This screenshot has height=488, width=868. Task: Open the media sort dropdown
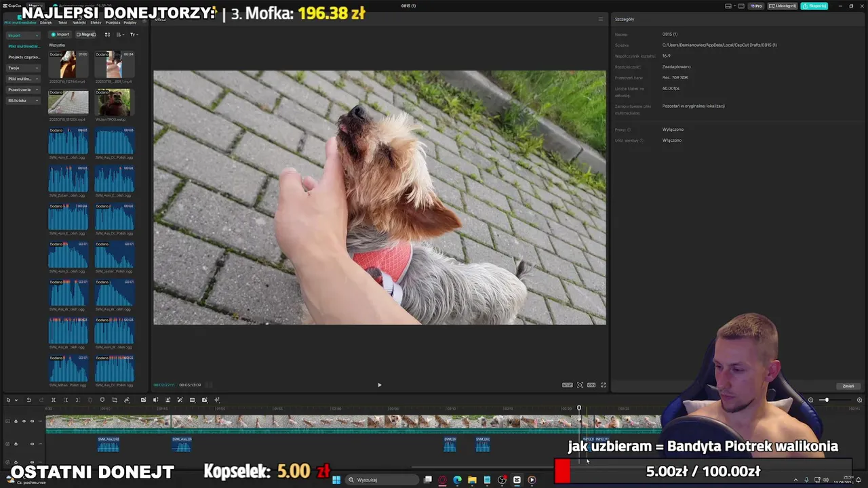(x=120, y=35)
